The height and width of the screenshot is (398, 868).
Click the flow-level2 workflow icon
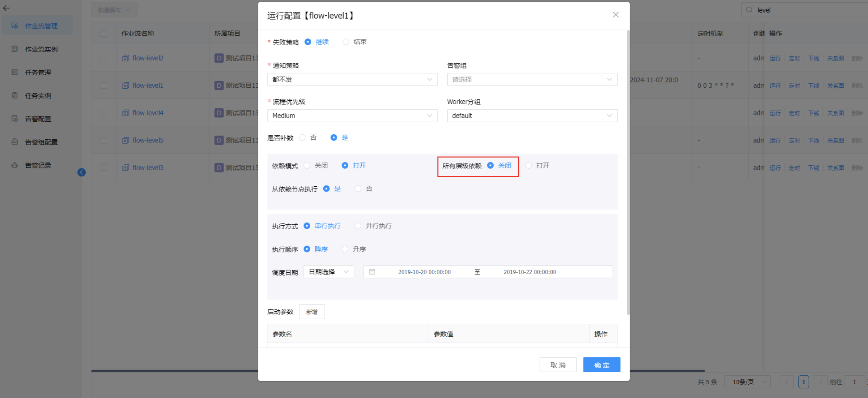tap(125, 58)
